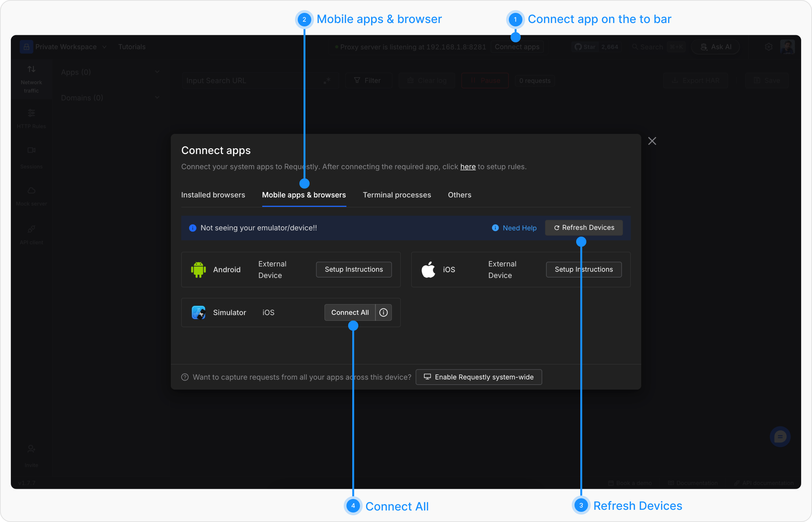Click the Refresh Devices button

[x=583, y=228]
